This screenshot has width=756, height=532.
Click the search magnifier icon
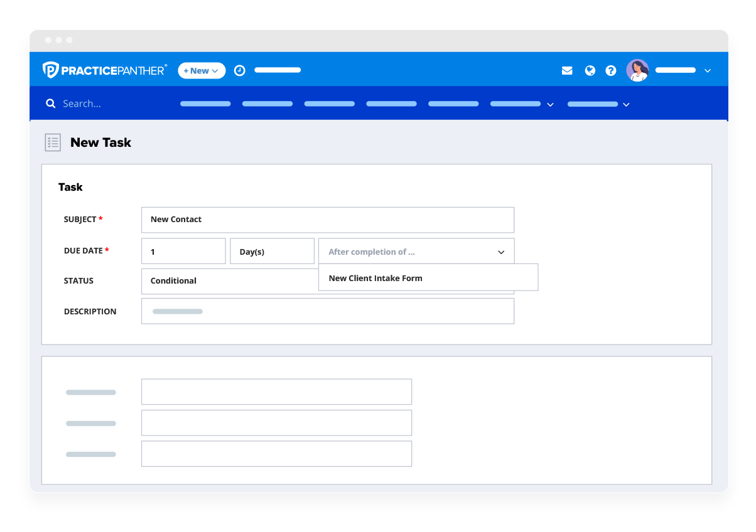tap(51, 103)
